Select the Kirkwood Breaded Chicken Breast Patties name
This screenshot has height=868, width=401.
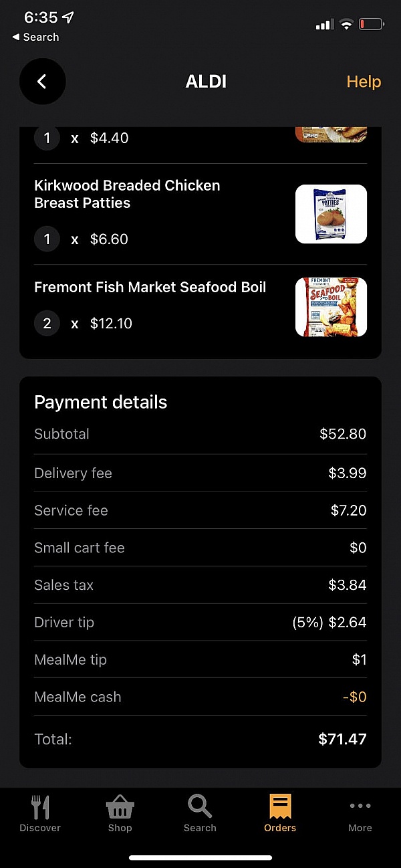[127, 194]
